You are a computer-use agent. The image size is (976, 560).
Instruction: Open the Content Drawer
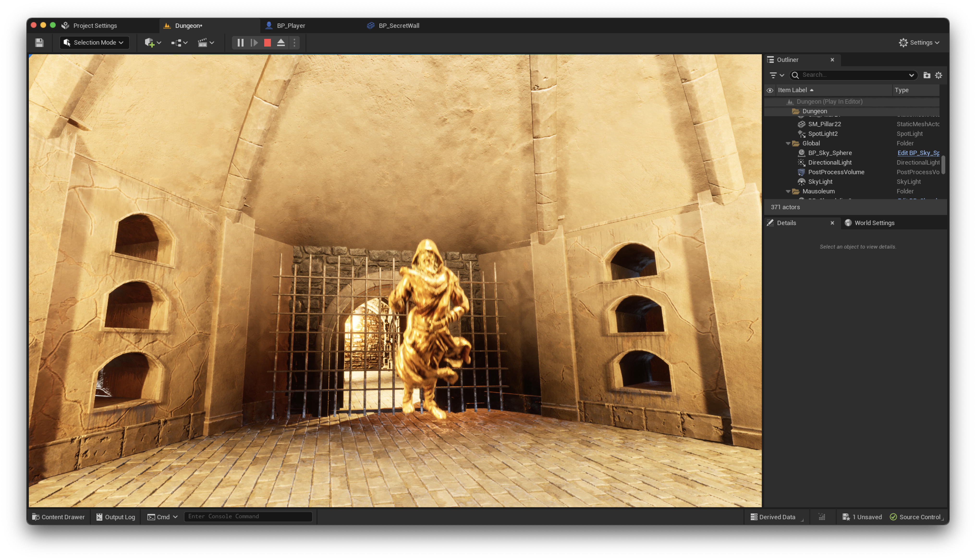pos(59,517)
